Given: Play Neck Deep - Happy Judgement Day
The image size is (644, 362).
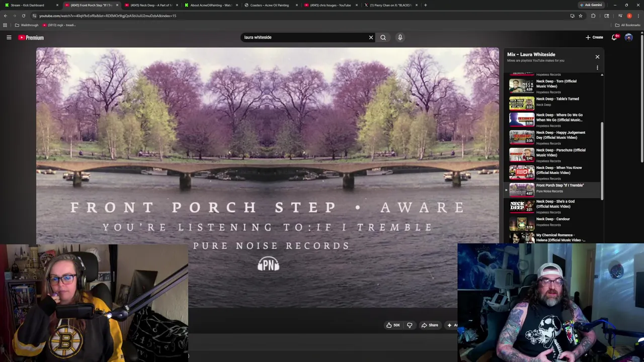Looking at the screenshot, I should pos(552,137).
